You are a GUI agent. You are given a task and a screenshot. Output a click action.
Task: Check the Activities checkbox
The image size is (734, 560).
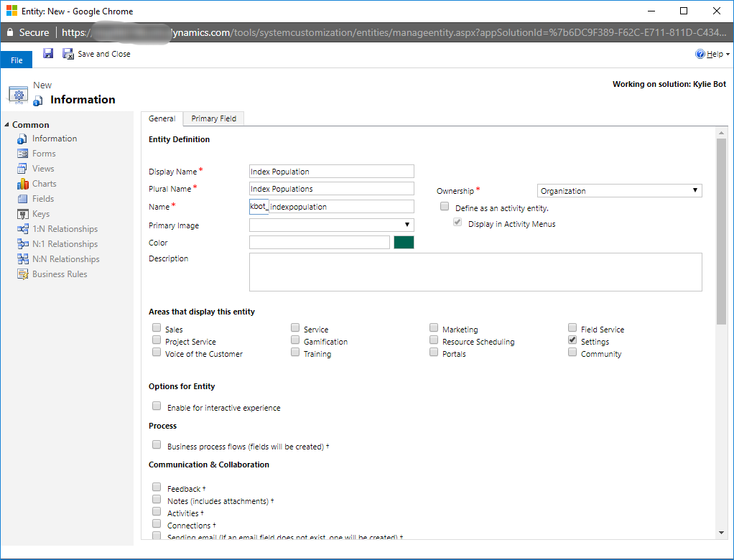point(157,511)
